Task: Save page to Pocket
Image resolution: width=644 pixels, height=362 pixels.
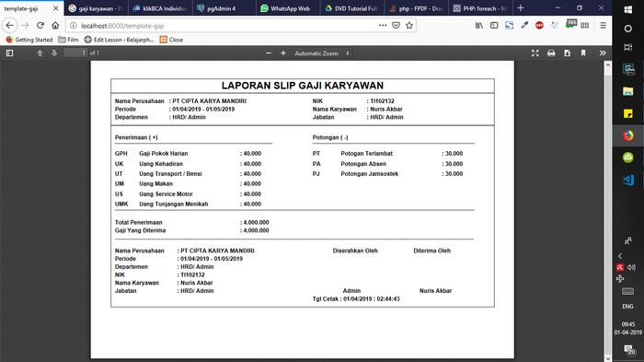Action: [x=396, y=26]
